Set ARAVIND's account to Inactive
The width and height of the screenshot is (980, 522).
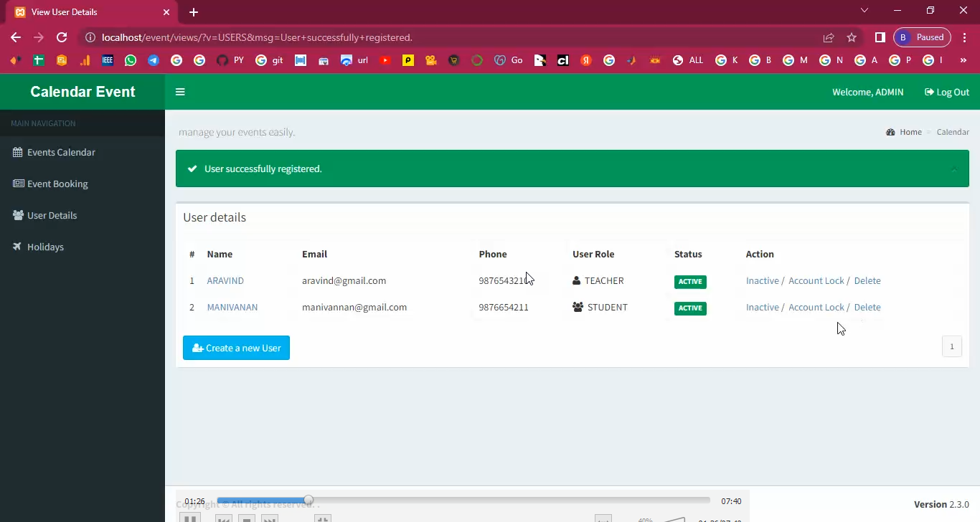762,281
